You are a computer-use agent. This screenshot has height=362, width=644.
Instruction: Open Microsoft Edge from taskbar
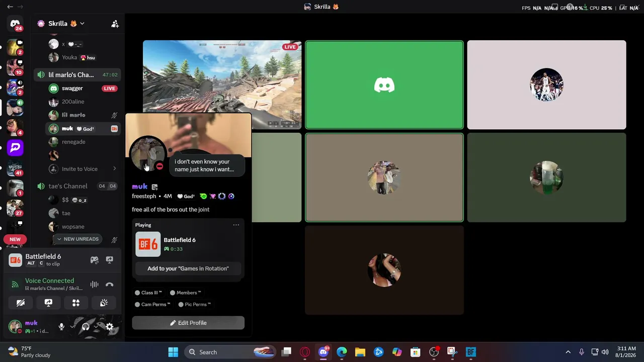[x=342, y=352]
